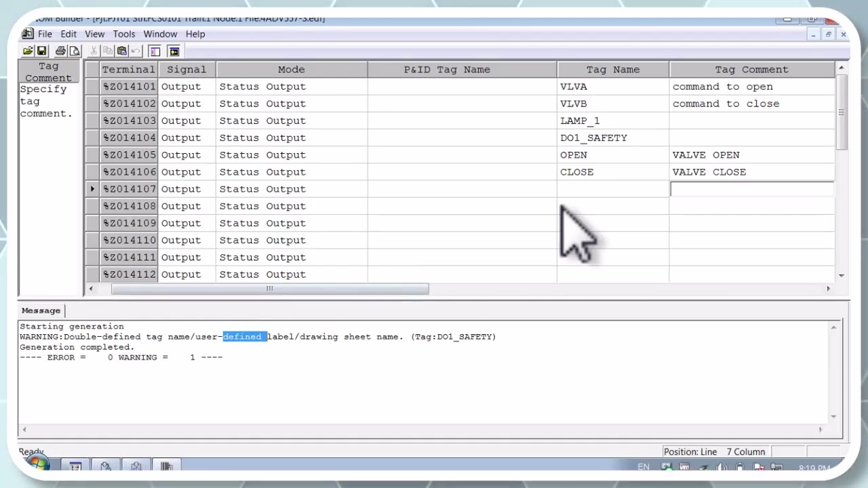The image size is (868, 488).
Task: Click the Cut scissors toolbar icon
Action: coord(94,51)
